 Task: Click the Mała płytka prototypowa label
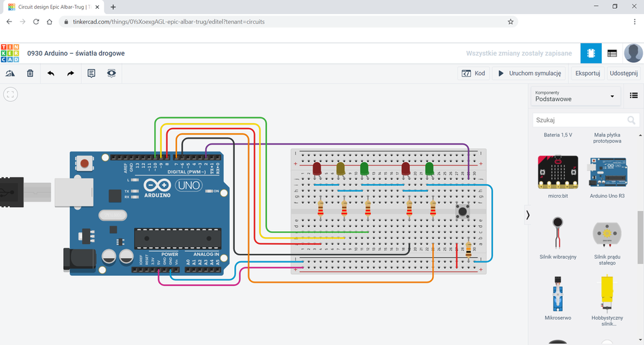point(607,138)
